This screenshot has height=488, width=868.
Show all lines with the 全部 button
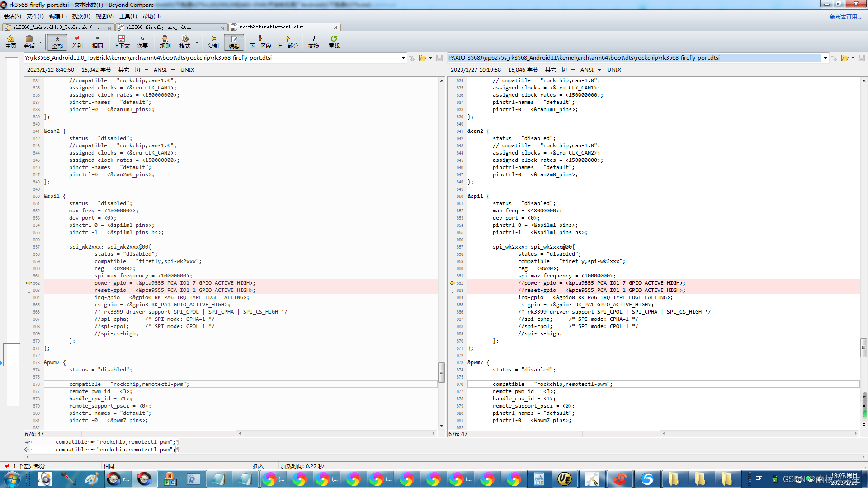57,42
